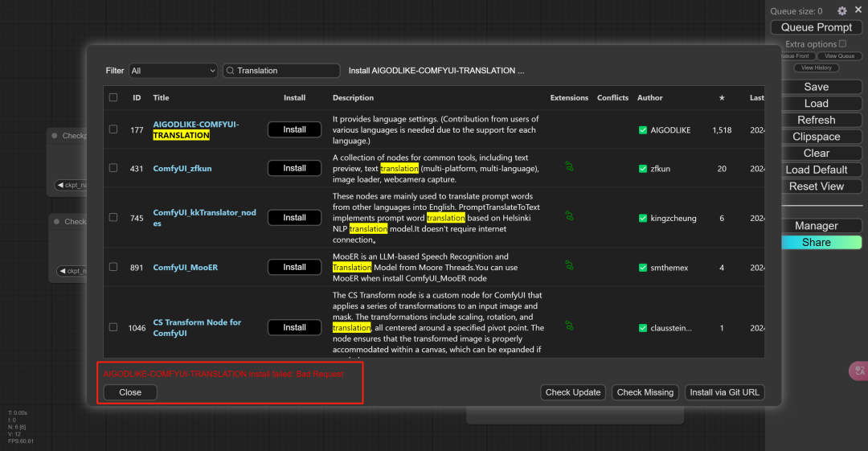This screenshot has width=868, height=451.
Task: Sort table by Install column header
Action: coord(294,97)
